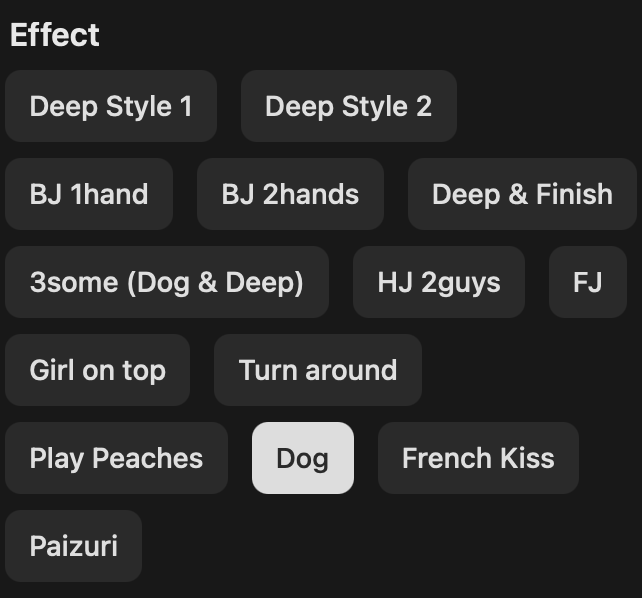Choose the Deep Style 2 effect
This screenshot has width=642, height=598.
click(x=348, y=106)
